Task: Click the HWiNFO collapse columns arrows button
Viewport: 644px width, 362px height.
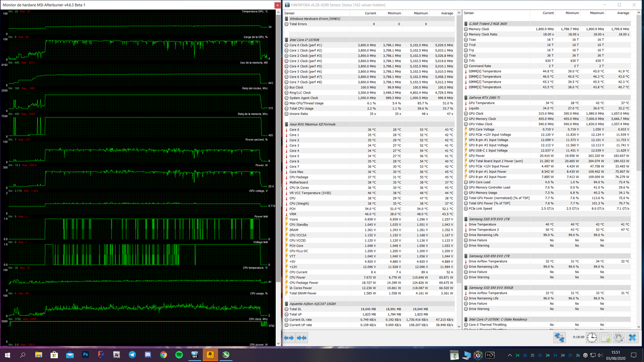Action: pyautogui.click(x=301, y=338)
